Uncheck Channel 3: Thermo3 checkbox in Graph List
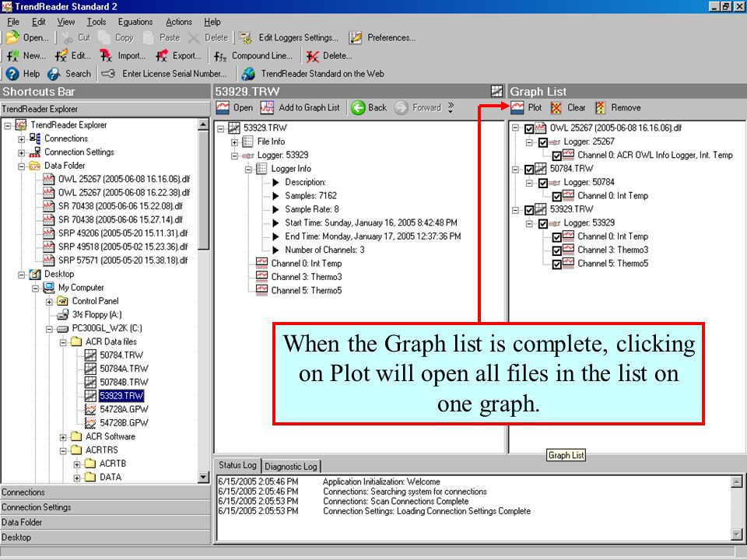This screenshot has width=747, height=560. (556, 250)
